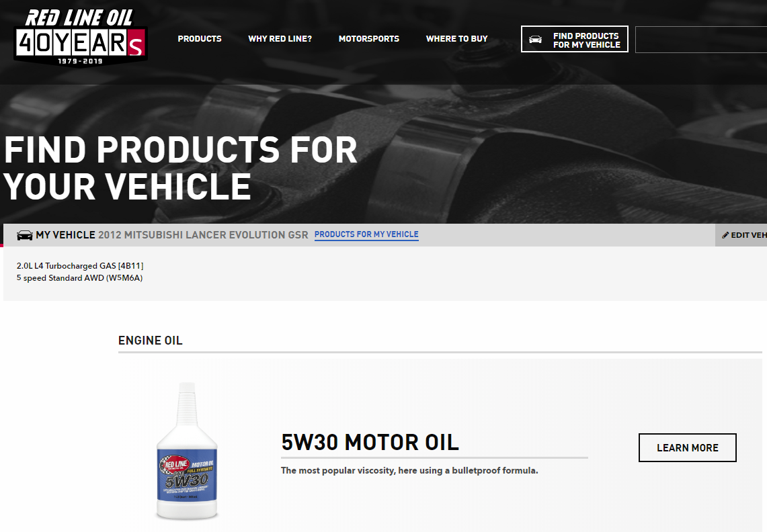
Task: Click the pencil icon on Edit Vehicle
Action: (725, 235)
